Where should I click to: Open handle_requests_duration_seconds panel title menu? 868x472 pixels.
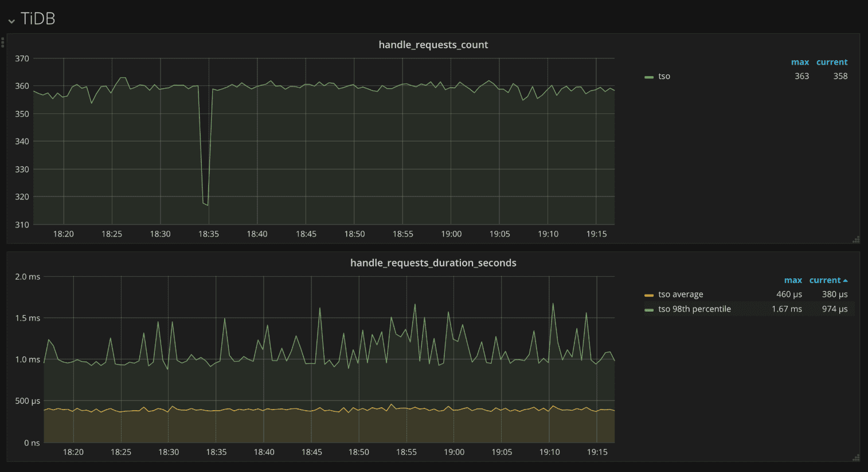coord(433,263)
